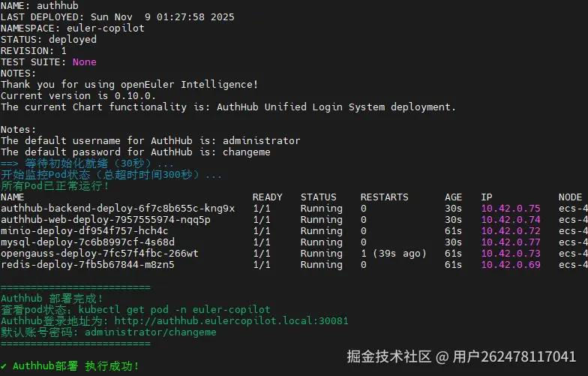
Task: Click the administrator/changeme credentials text
Action: 151,332
